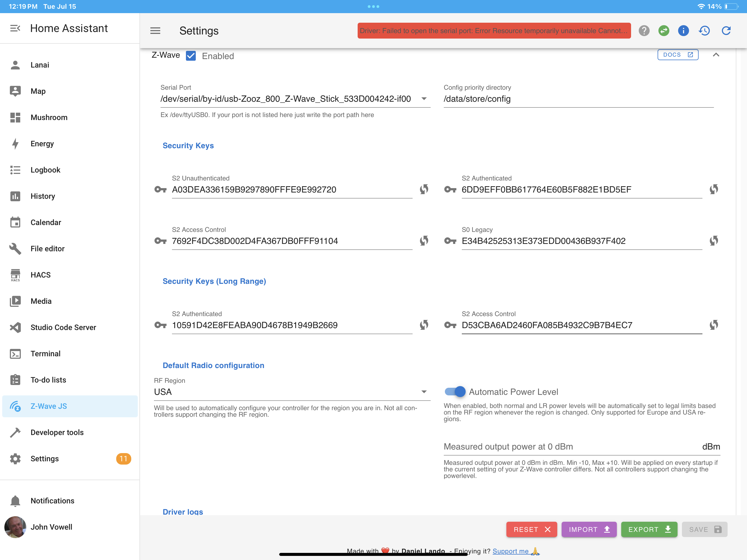This screenshot has width=747, height=560.
Task: Open the DOCS link button
Action: (678, 55)
